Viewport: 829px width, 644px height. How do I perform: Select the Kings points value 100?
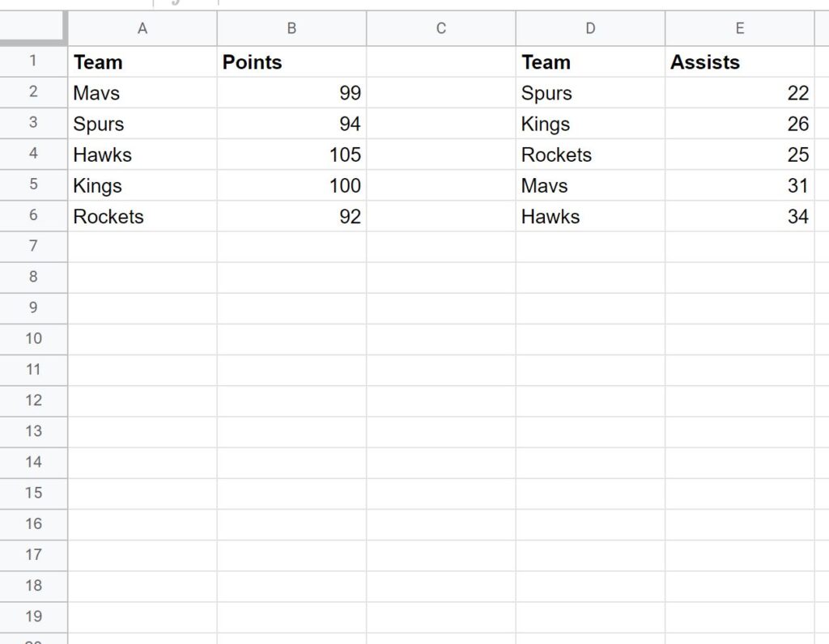[x=291, y=185]
